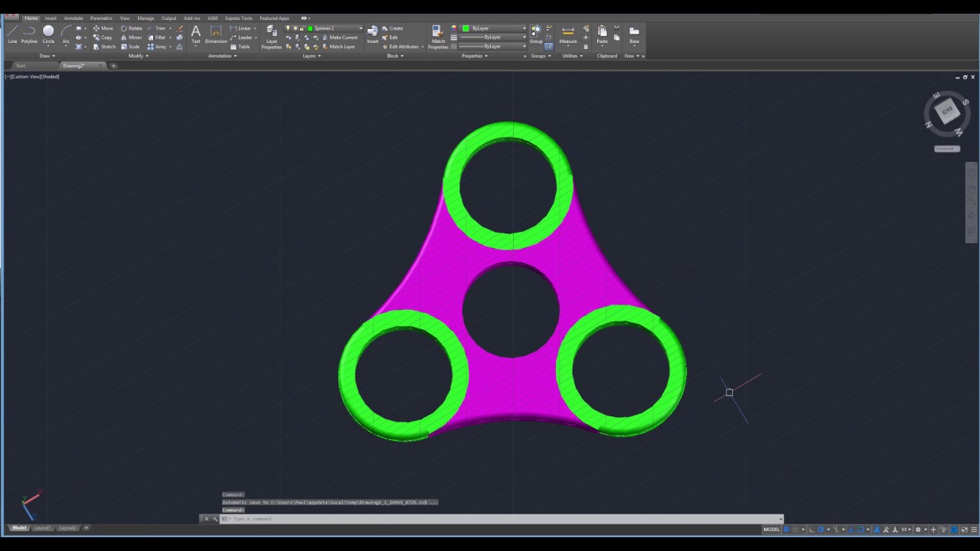
Task: Toggle MODEL space button in status bar
Action: pyautogui.click(x=772, y=530)
